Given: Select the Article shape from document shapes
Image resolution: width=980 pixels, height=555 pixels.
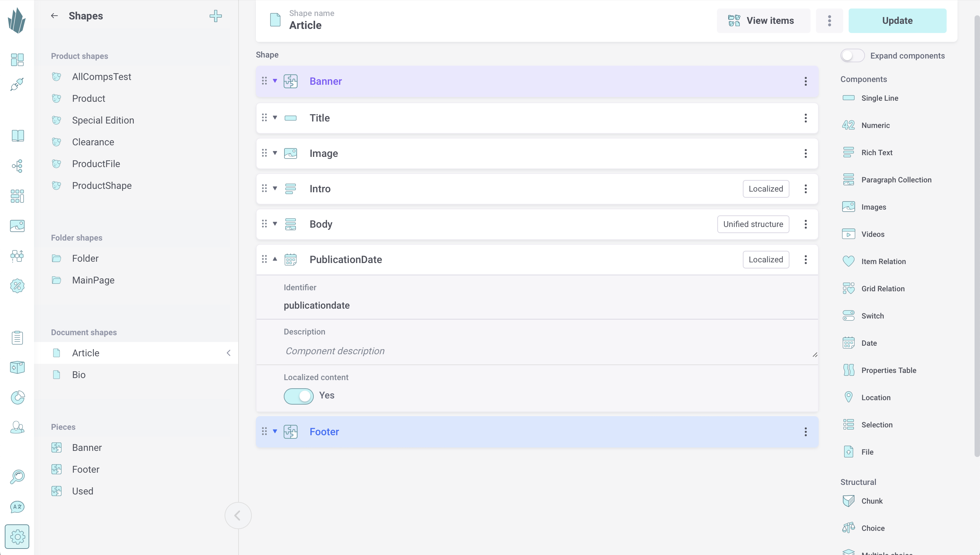Looking at the screenshot, I should point(85,353).
